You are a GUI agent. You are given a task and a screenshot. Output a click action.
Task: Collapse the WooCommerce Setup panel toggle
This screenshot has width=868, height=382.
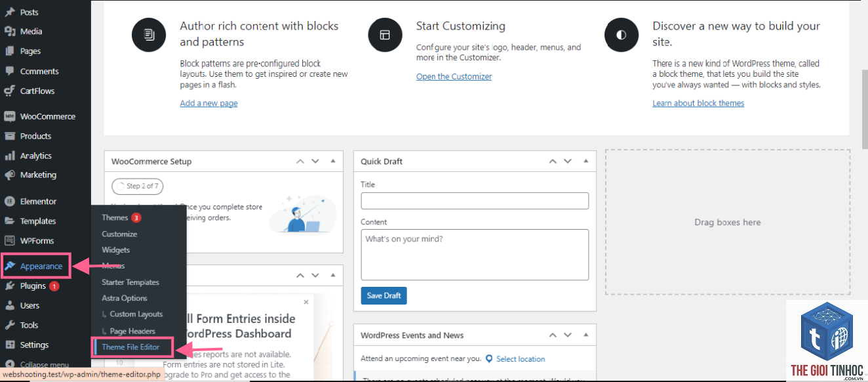pyautogui.click(x=332, y=161)
